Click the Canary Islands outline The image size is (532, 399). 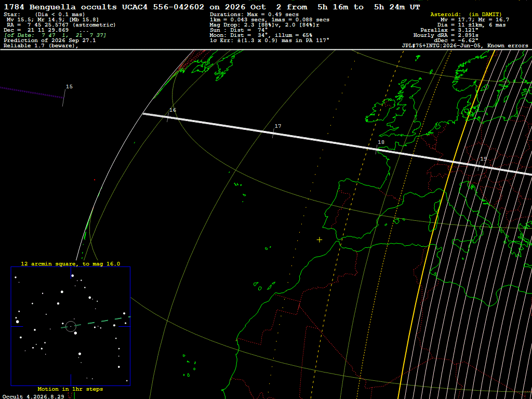264,286
